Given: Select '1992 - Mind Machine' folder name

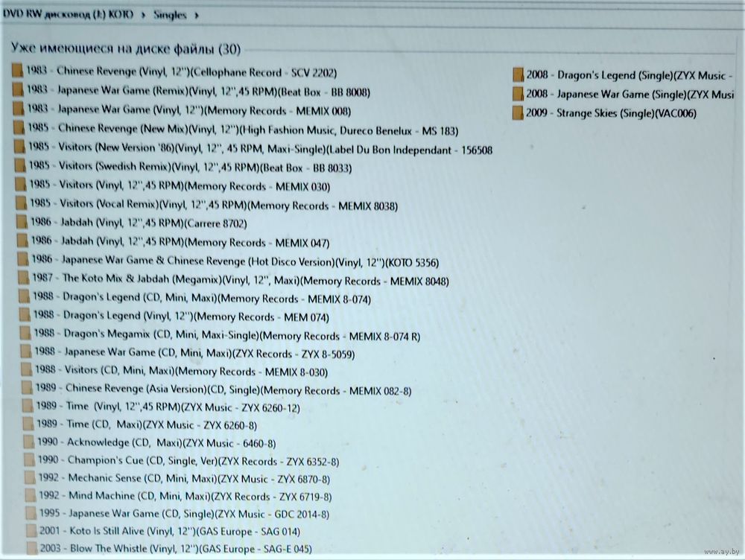Looking at the screenshot, I should tap(186, 497).
